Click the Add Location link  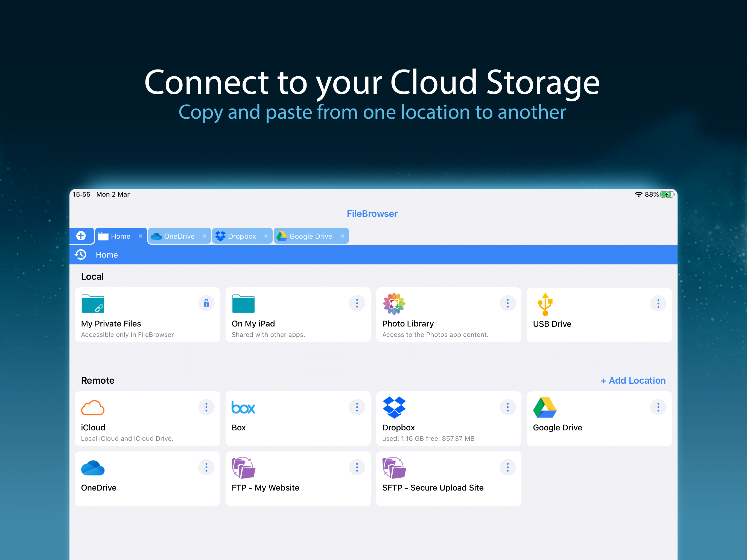point(633,380)
